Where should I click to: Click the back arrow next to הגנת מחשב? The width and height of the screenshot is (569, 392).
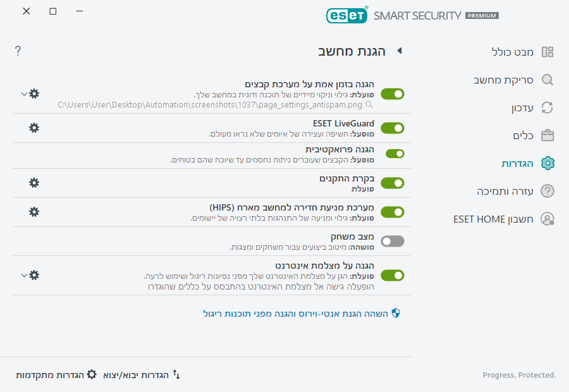400,51
